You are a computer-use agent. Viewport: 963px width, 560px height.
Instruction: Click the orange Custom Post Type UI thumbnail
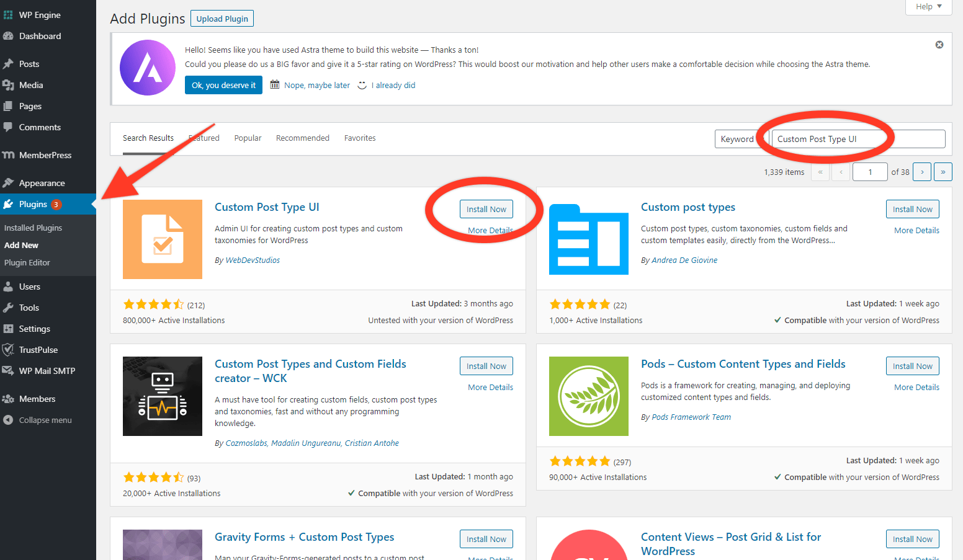pyautogui.click(x=163, y=239)
